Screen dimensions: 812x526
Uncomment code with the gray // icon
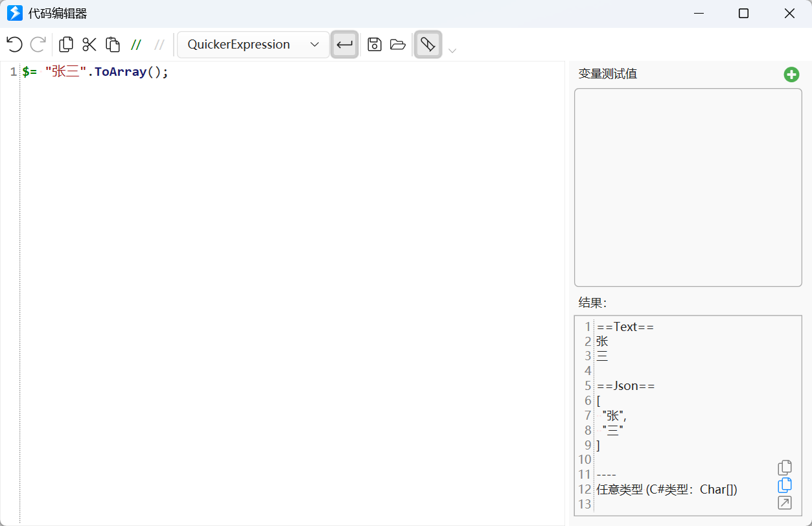point(159,45)
